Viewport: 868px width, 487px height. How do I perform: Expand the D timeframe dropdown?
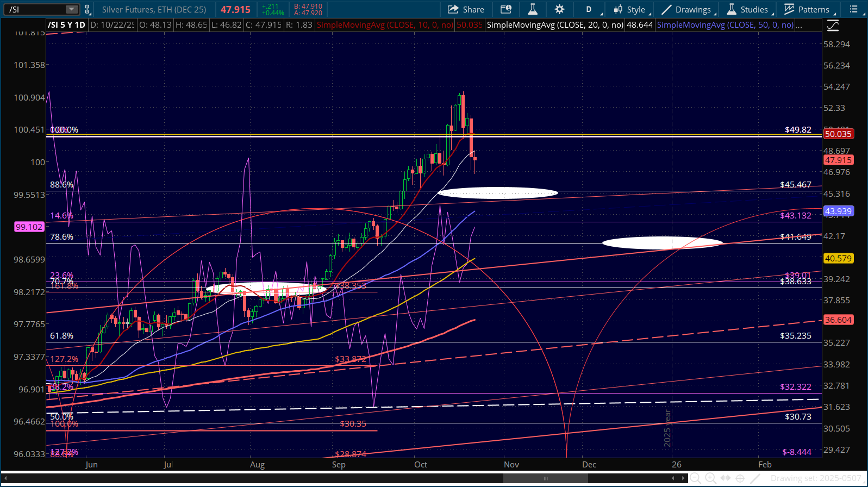[592, 9]
